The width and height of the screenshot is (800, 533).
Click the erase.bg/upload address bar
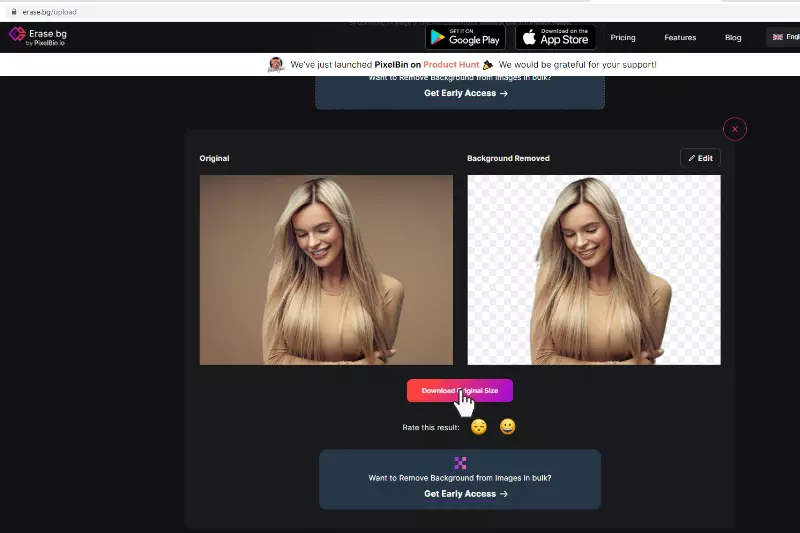(x=398, y=12)
